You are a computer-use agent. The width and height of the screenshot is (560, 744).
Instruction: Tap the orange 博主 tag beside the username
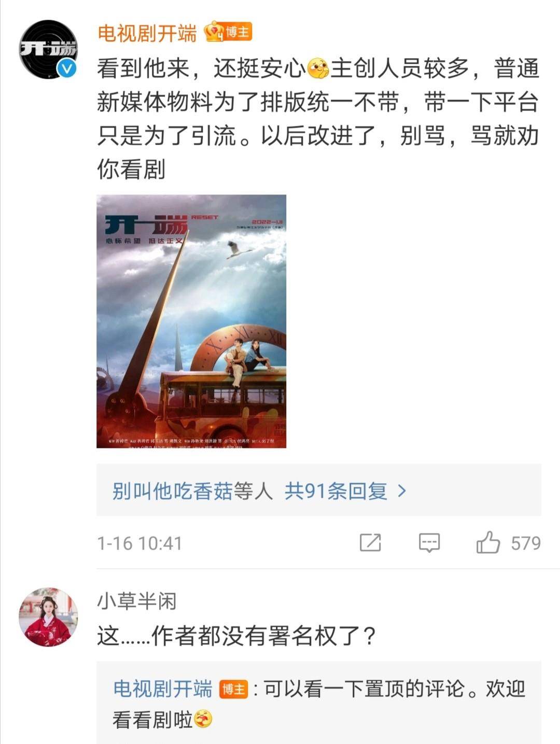point(237,32)
